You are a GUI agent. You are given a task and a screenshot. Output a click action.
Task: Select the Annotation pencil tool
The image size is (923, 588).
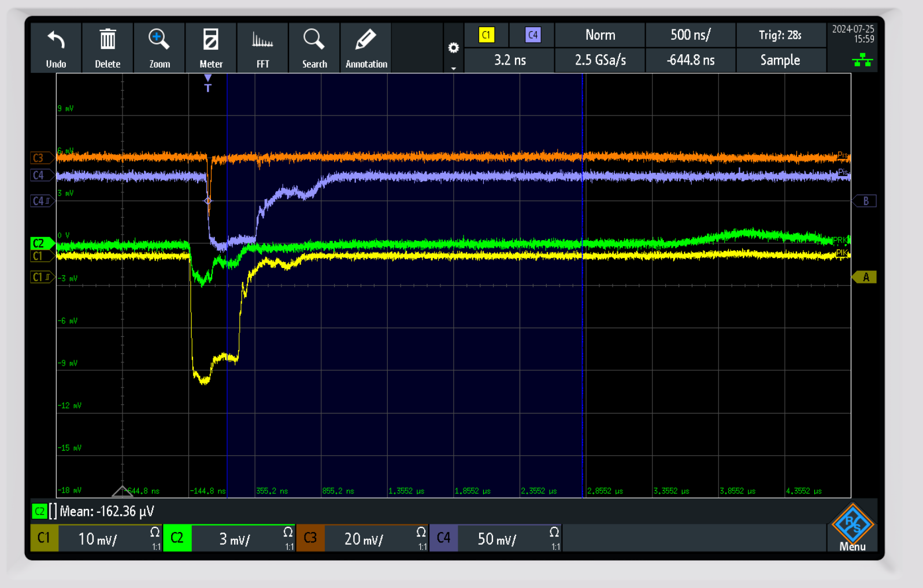pyautogui.click(x=366, y=40)
